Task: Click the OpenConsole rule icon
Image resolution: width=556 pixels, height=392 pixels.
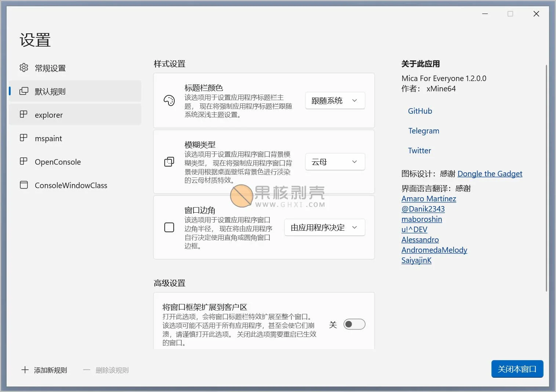Action: tap(23, 161)
